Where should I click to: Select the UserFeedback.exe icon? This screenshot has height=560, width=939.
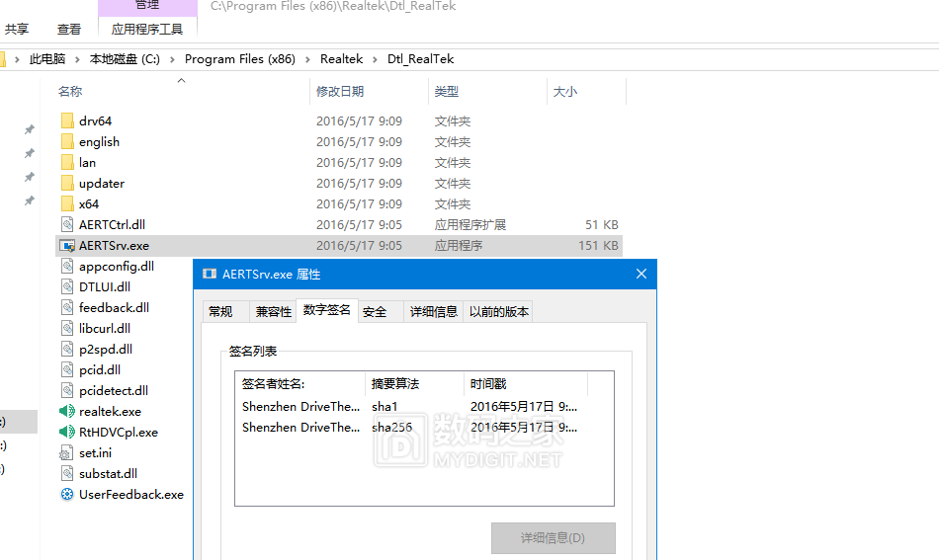click(67, 494)
